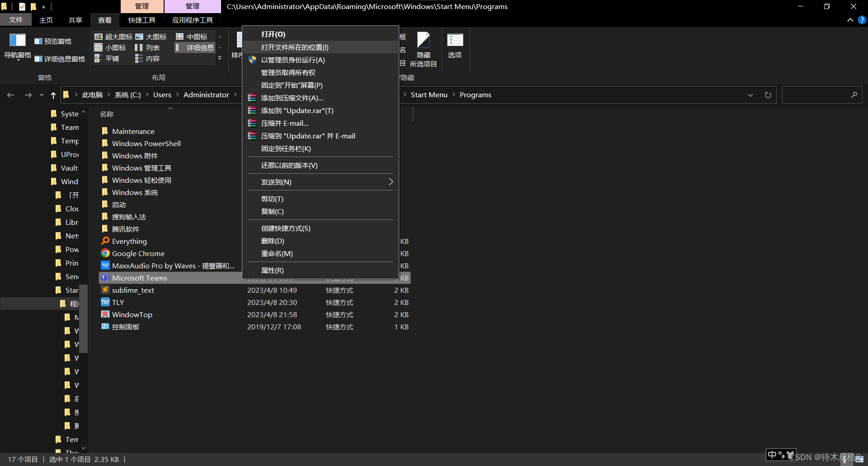Screen dimensions: 868x466
Task: Switch to Application Tools (应用程序工具) tab
Action: [x=193, y=20]
